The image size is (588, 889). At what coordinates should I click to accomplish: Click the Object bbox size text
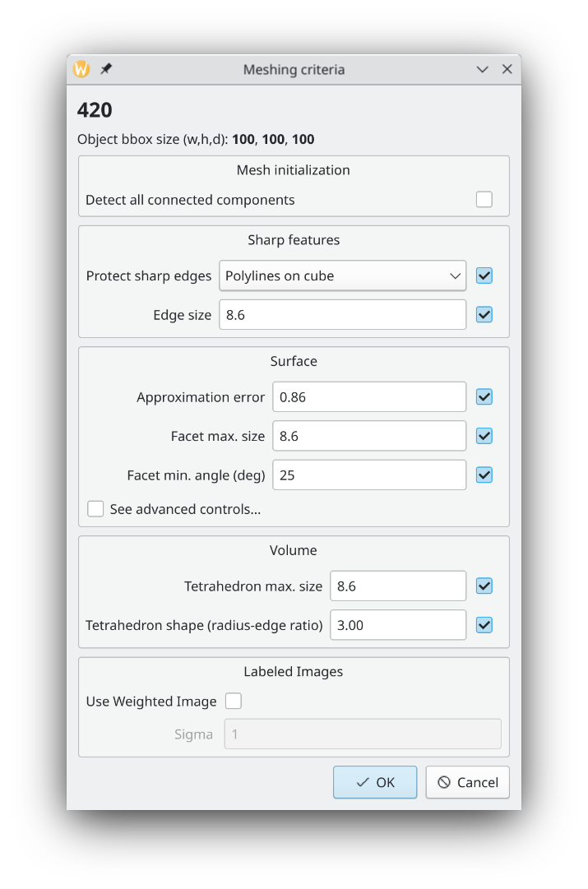[196, 140]
